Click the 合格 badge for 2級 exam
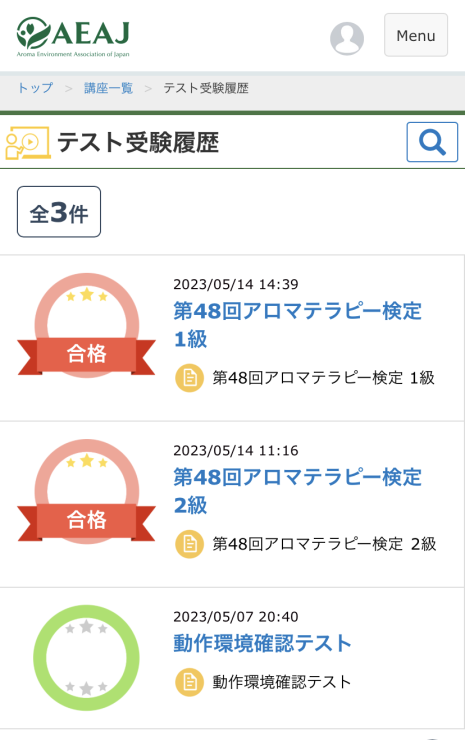 [x=86, y=492]
